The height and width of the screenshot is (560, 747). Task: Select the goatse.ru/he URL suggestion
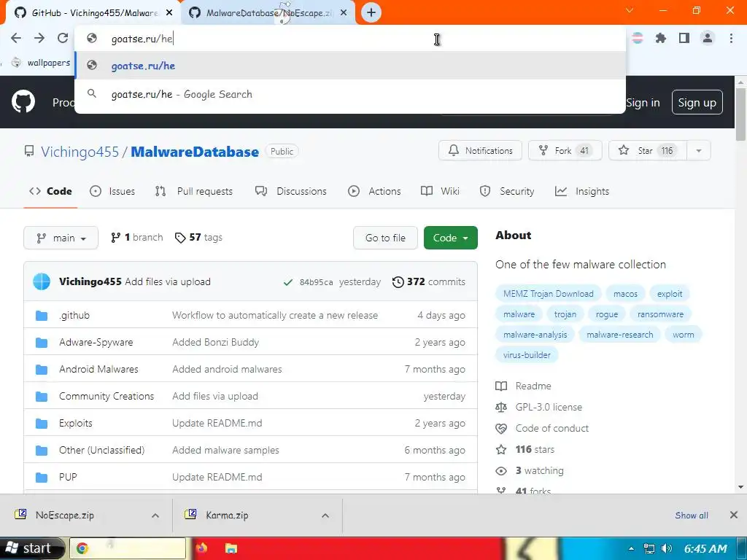pos(350,66)
